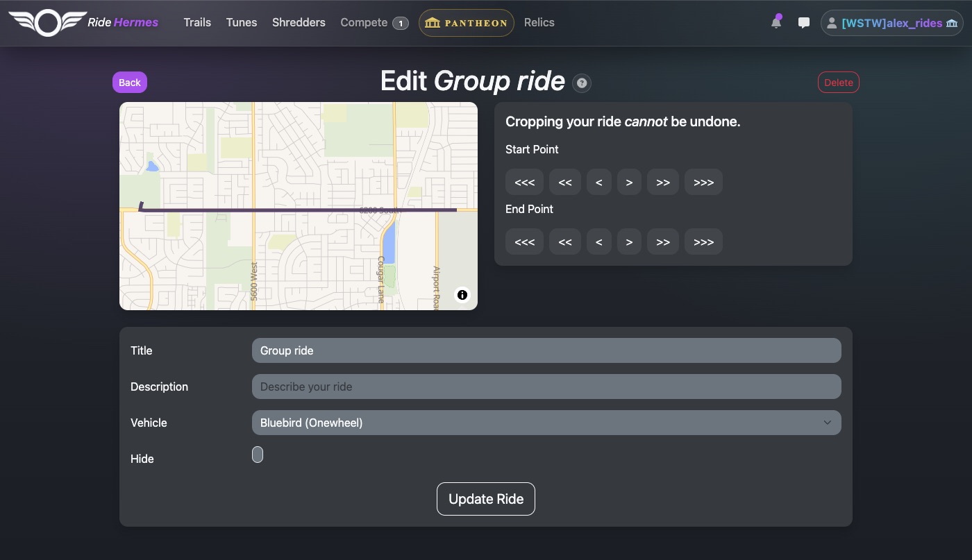Click the user avatar icon
Screen dimensions: 972x560
coord(832,23)
